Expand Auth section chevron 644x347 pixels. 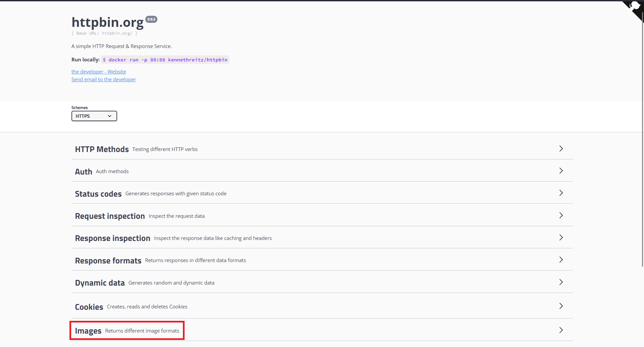(x=561, y=171)
